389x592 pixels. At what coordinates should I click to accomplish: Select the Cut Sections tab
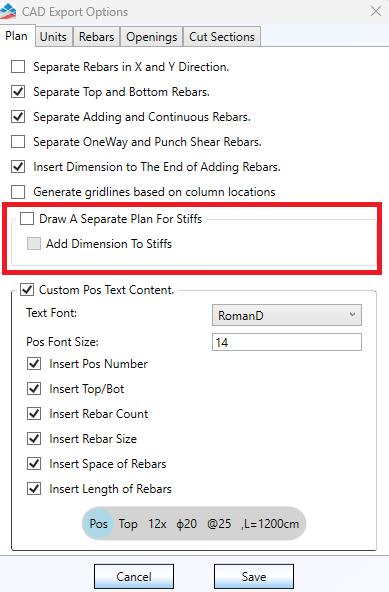click(222, 37)
